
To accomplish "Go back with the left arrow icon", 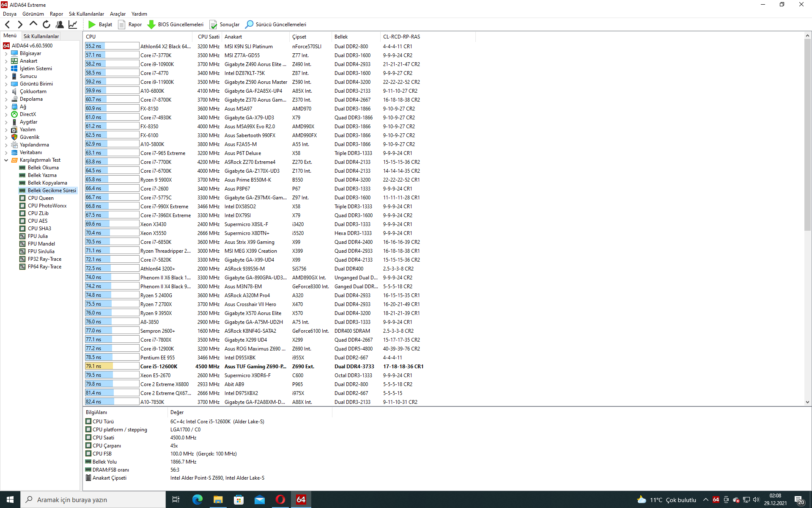I will tap(7, 25).
